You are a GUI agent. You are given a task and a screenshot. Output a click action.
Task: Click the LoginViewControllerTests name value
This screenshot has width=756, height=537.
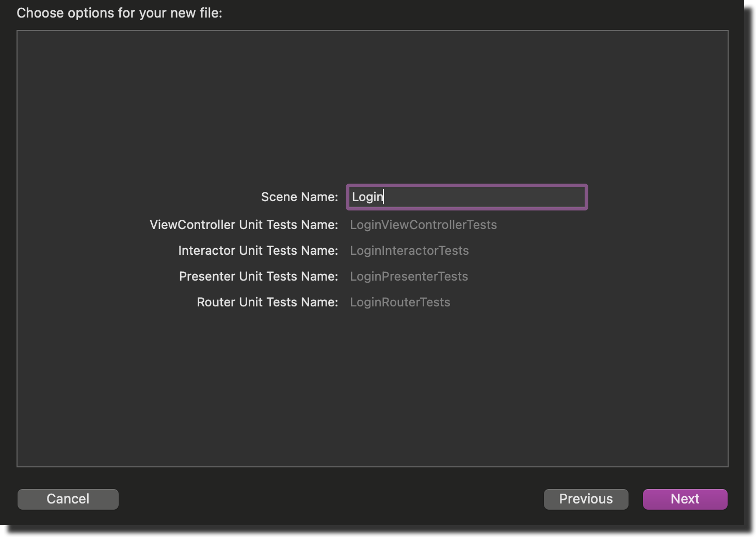point(423,225)
